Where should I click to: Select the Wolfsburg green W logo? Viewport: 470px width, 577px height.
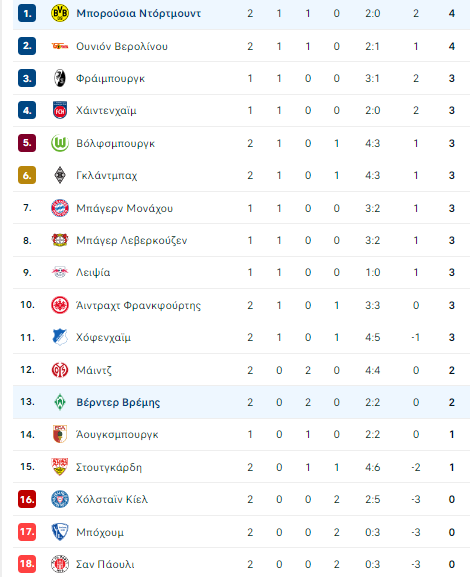click(x=60, y=143)
